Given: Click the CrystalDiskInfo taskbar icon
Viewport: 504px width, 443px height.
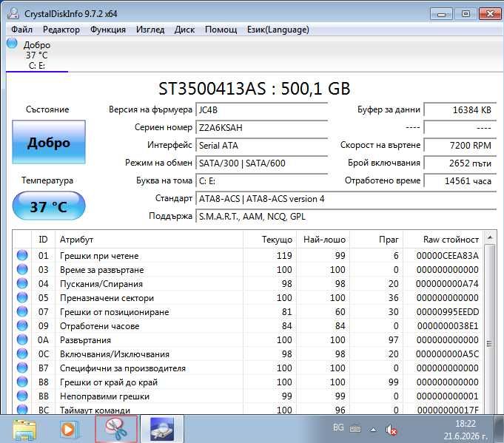Looking at the screenshot, I should click(x=162, y=429).
